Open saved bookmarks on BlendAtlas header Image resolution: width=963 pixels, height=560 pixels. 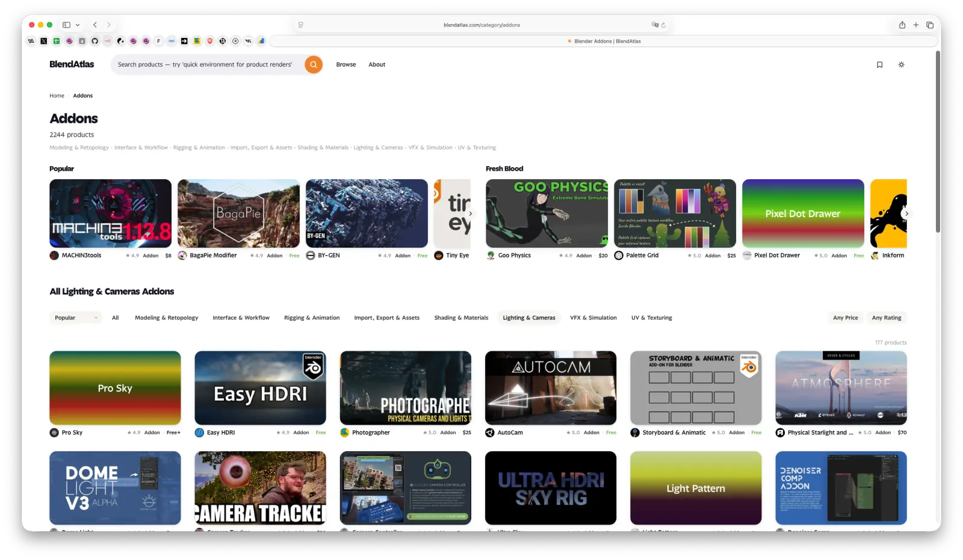coord(879,64)
